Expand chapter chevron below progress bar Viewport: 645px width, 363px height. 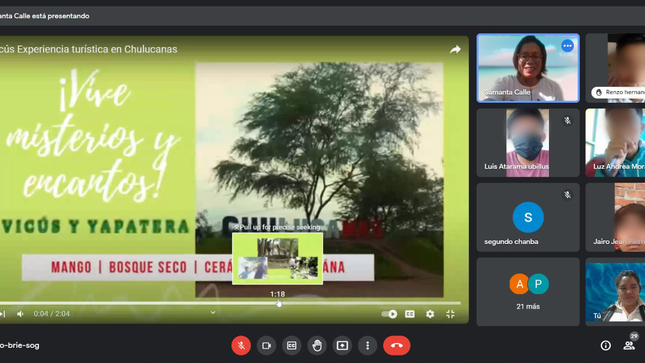click(213, 313)
